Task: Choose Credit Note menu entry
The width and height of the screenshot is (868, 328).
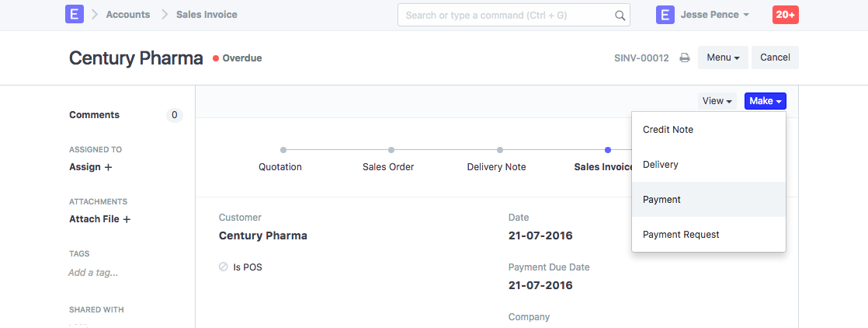Action: pyautogui.click(x=668, y=130)
